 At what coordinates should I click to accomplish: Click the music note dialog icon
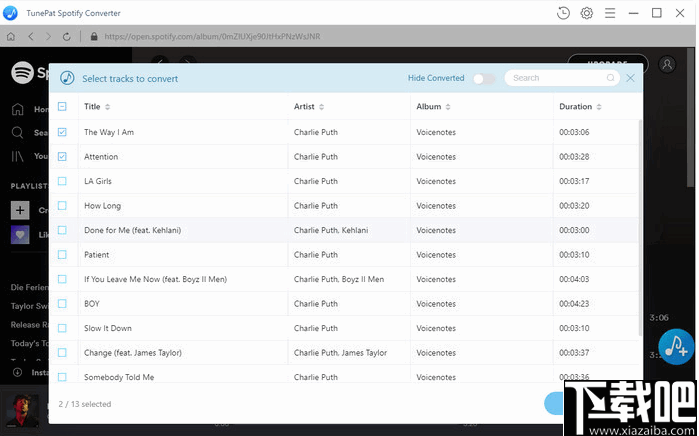[x=67, y=78]
